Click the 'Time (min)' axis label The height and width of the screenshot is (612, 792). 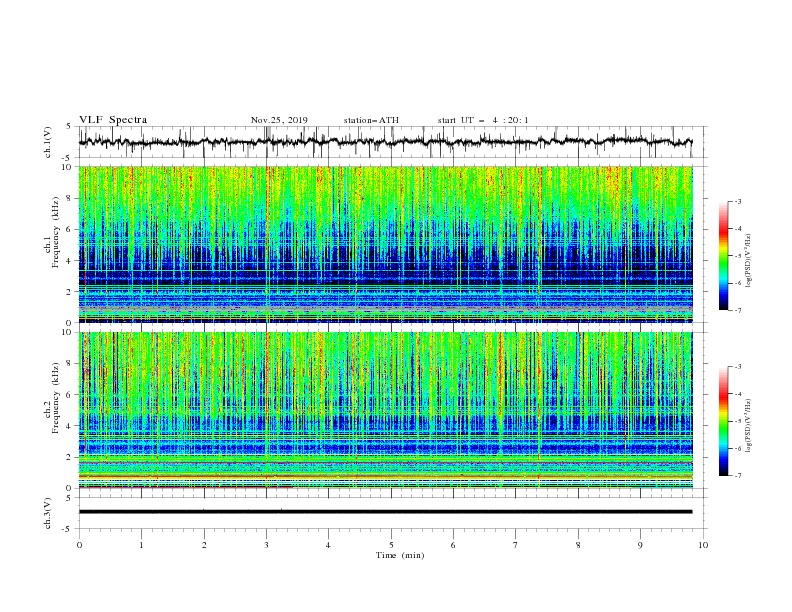pyautogui.click(x=400, y=555)
